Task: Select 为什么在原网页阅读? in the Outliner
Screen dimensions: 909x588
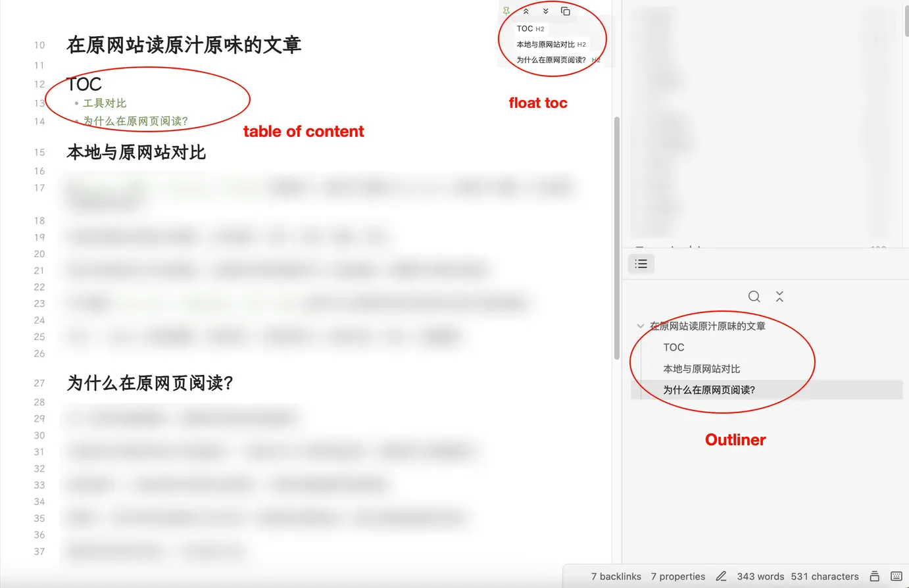Action: (709, 390)
